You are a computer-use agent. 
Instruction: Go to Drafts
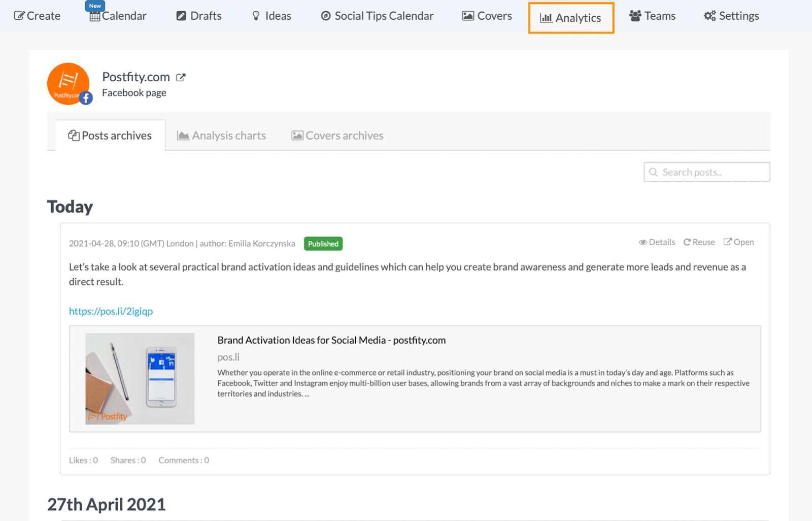(x=199, y=16)
